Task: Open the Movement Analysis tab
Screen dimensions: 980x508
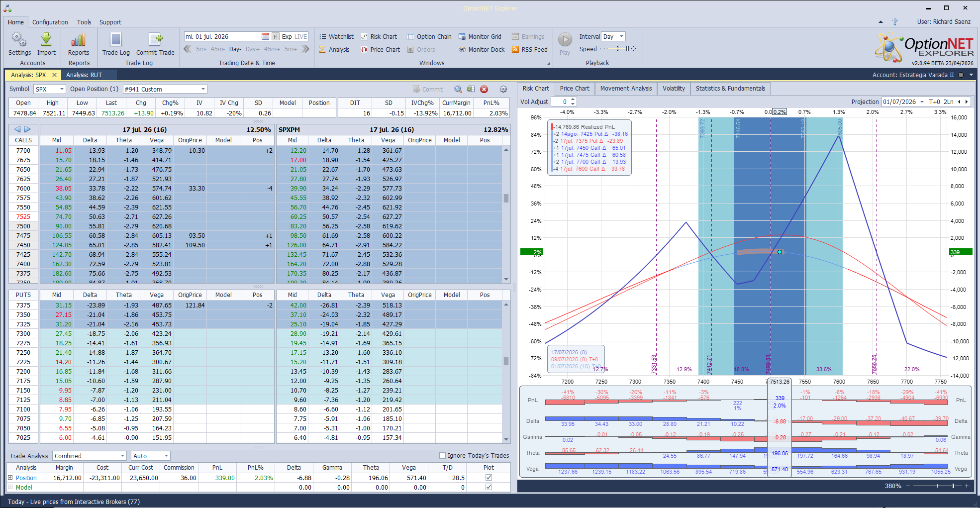Action: click(x=626, y=89)
